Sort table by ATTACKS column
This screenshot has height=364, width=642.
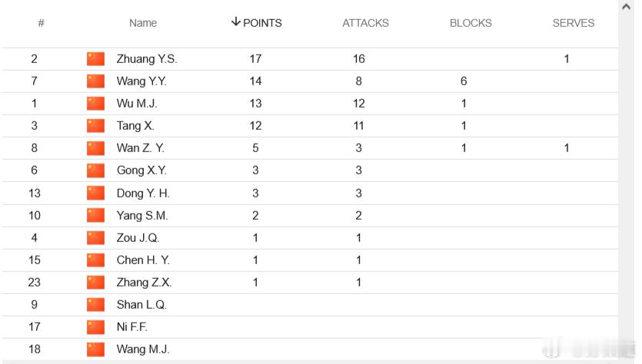pos(365,23)
